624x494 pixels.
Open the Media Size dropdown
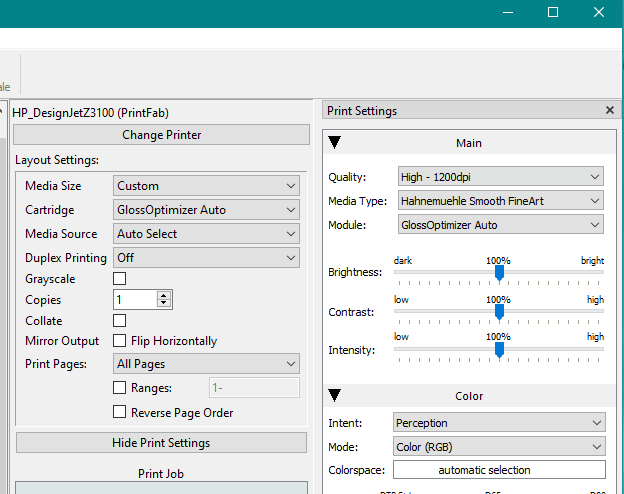(207, 186)
